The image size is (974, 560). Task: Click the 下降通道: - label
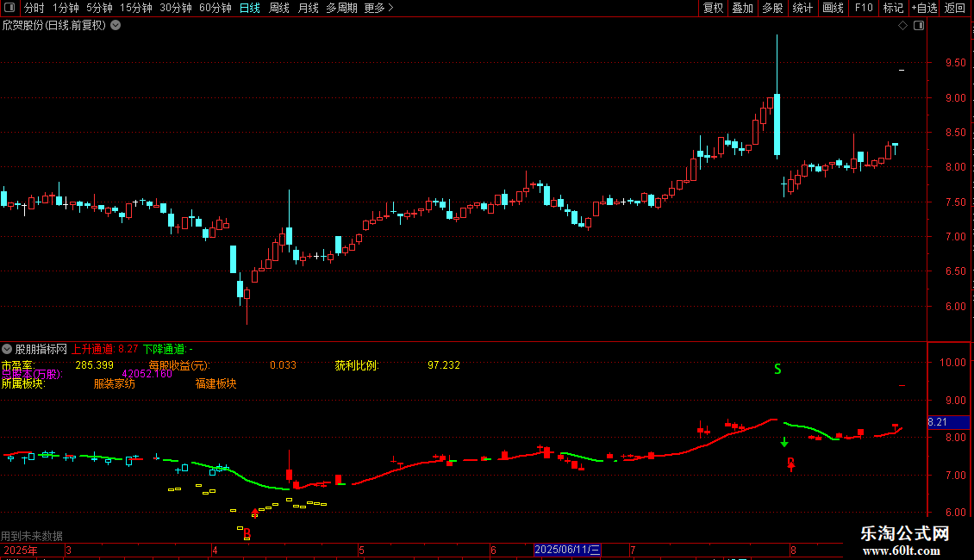[168, 349]
